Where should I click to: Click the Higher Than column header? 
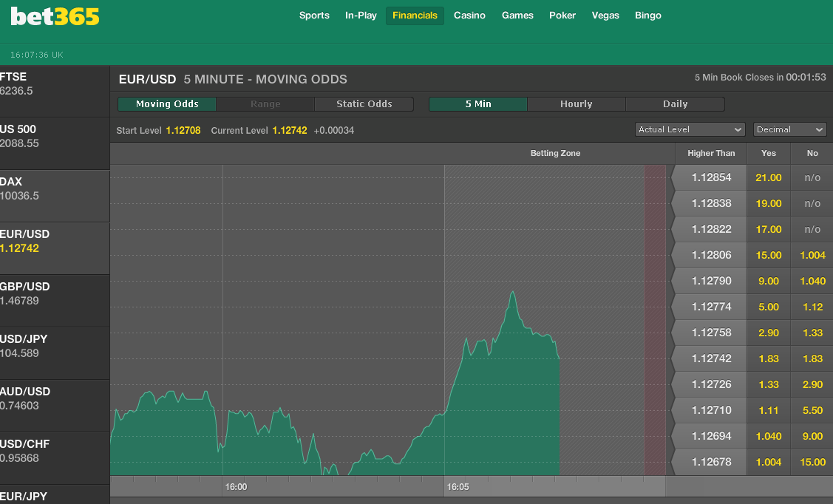point(711,153)
